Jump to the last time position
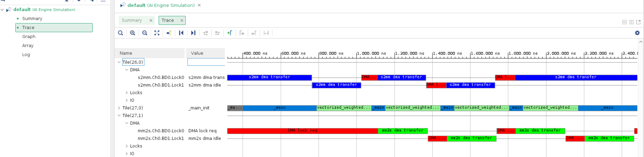Viewport: 644px width, 157px height. (x=193, y=33)
